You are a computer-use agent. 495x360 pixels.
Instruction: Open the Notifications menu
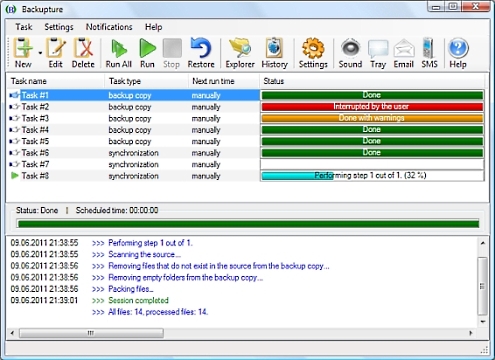(x=109, y=27)
